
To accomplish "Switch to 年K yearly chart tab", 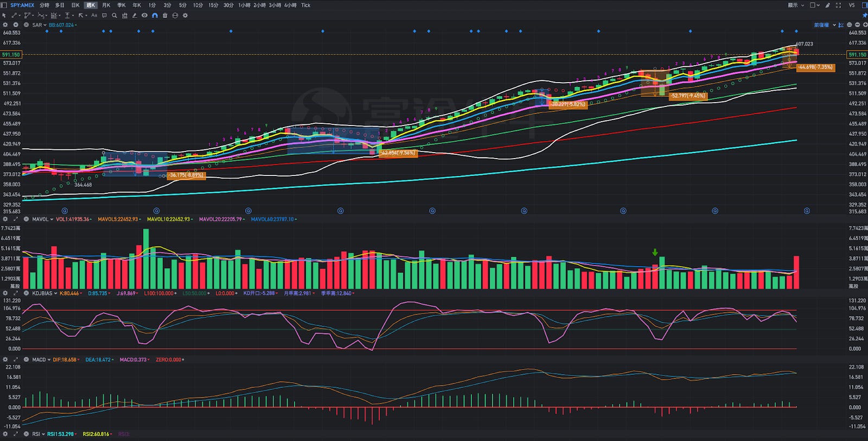I will tap(137, 5).
